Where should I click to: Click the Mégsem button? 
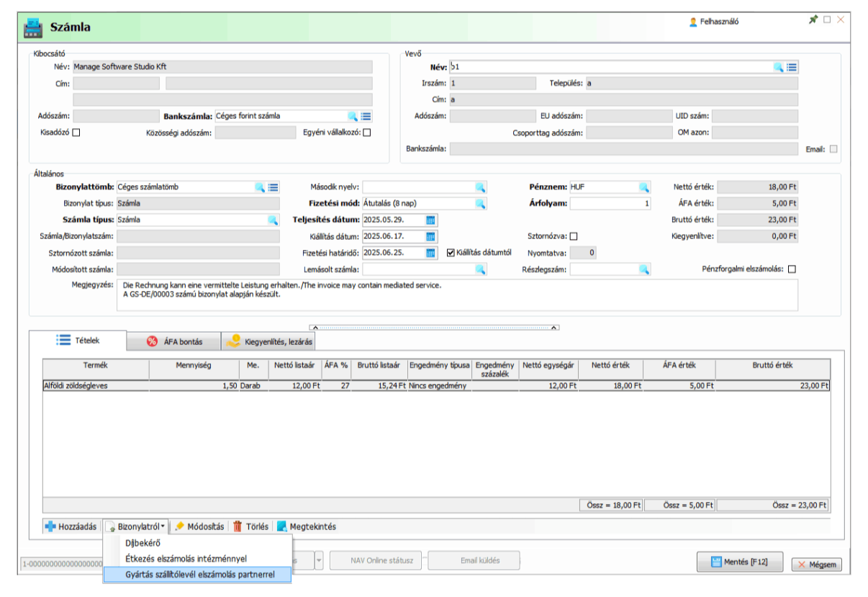(816, 564)
